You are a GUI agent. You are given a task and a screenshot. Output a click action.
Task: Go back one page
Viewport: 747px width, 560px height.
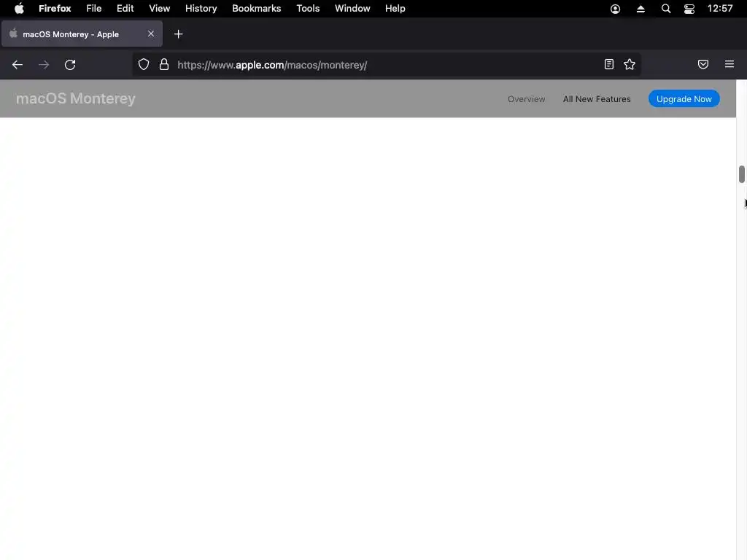click(18, 65)
